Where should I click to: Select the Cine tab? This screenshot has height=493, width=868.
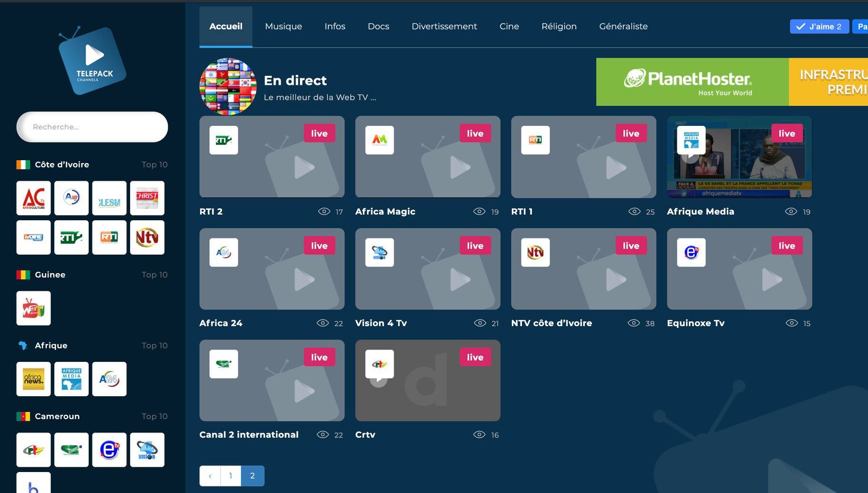coord(509,27)
